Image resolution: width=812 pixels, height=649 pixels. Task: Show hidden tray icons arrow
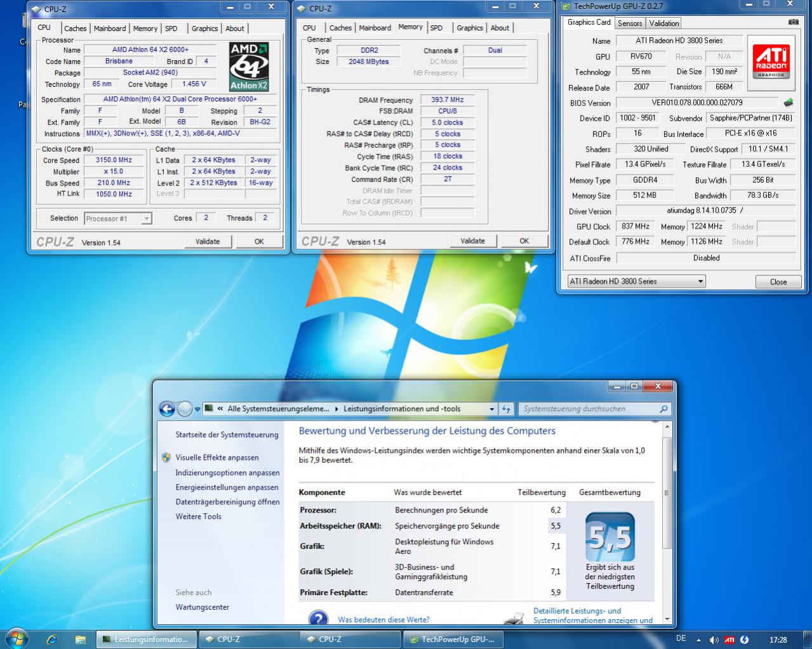coord(699,639)
